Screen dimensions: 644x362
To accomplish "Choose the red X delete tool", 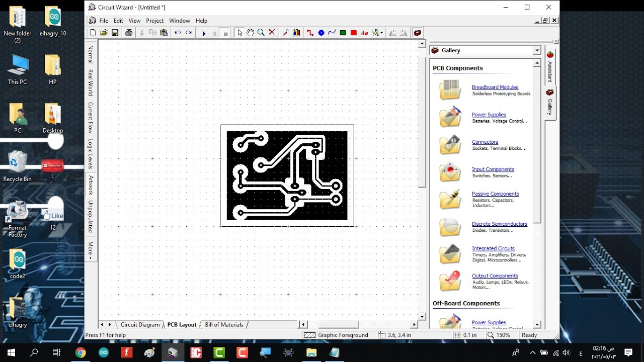I will pyautogui.click(x=272, y=33).
